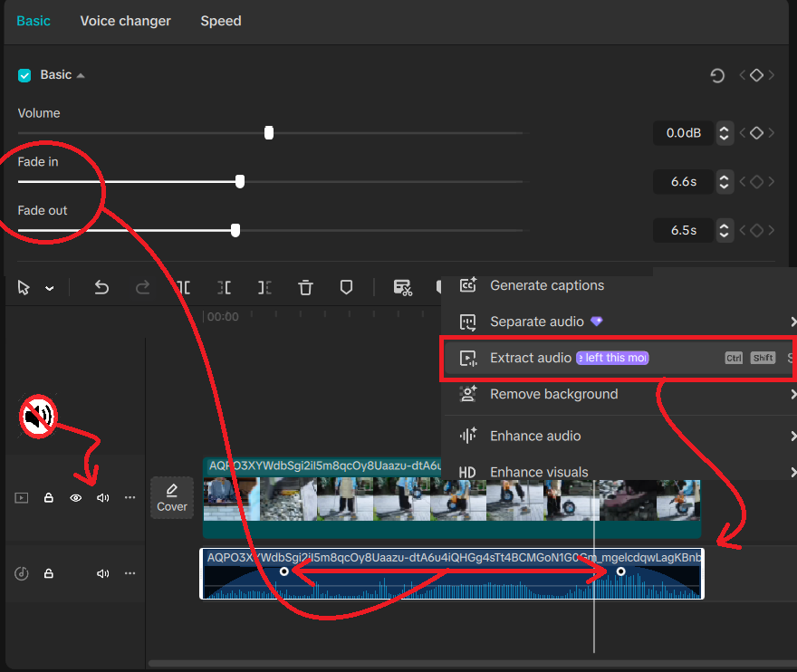Switch to the Voice changer tab
This screenshot has height=672, width=797.
click(x=125, y=21)
